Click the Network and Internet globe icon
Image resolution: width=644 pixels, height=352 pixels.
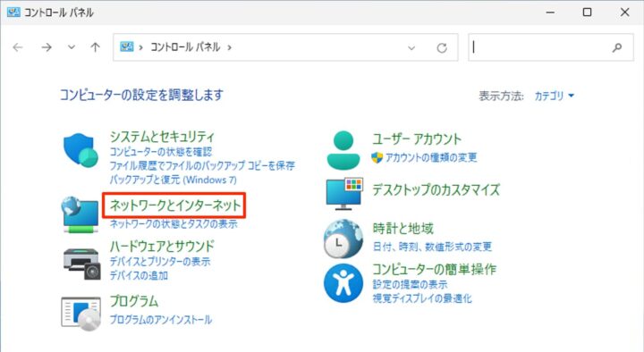pos(80,214)
